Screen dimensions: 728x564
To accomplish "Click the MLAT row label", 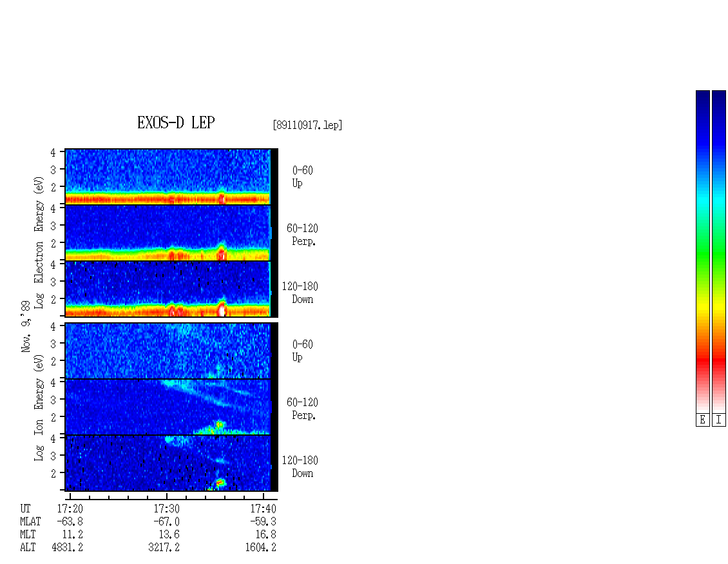I will coord(31,521).
